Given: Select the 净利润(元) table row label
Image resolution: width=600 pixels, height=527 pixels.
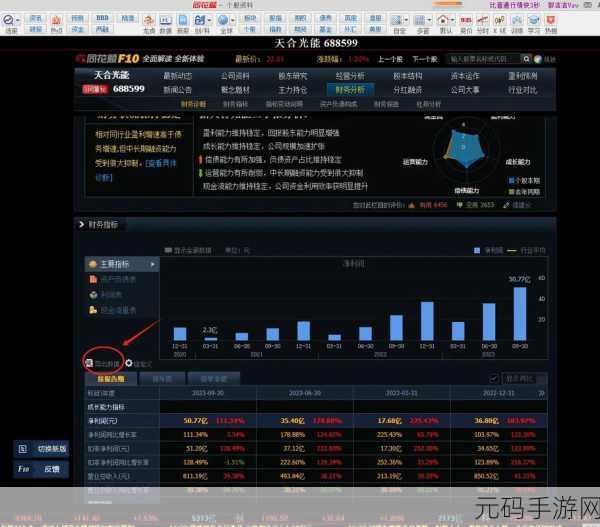Looking at the screenshot, I should (103, 421).
